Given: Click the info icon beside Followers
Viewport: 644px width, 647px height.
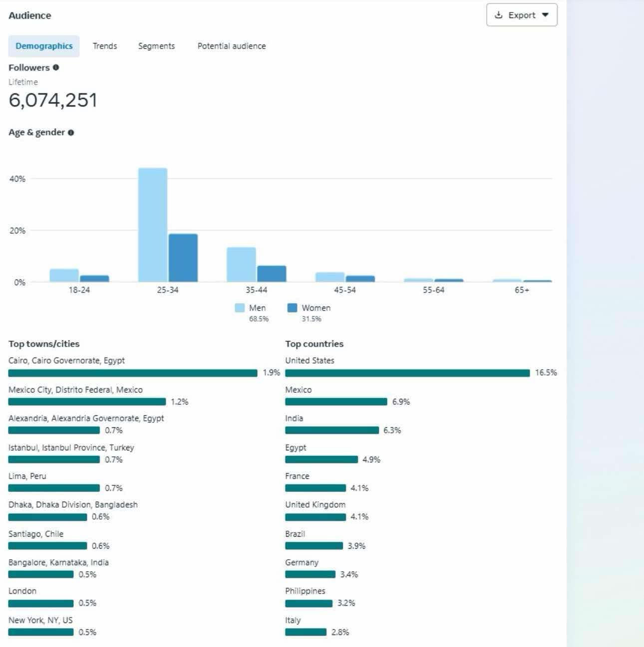Looking at the screenshot, I should pyautogui.click(x=56, y=67).
